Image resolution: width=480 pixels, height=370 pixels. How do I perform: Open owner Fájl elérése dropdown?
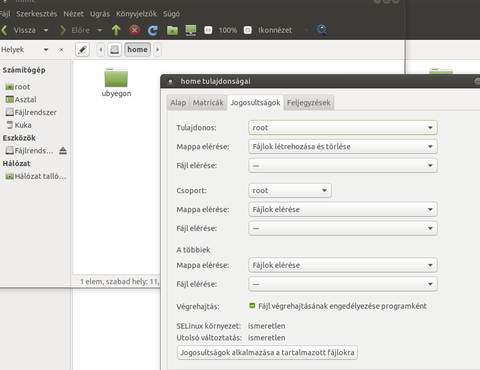click(343, 165)
